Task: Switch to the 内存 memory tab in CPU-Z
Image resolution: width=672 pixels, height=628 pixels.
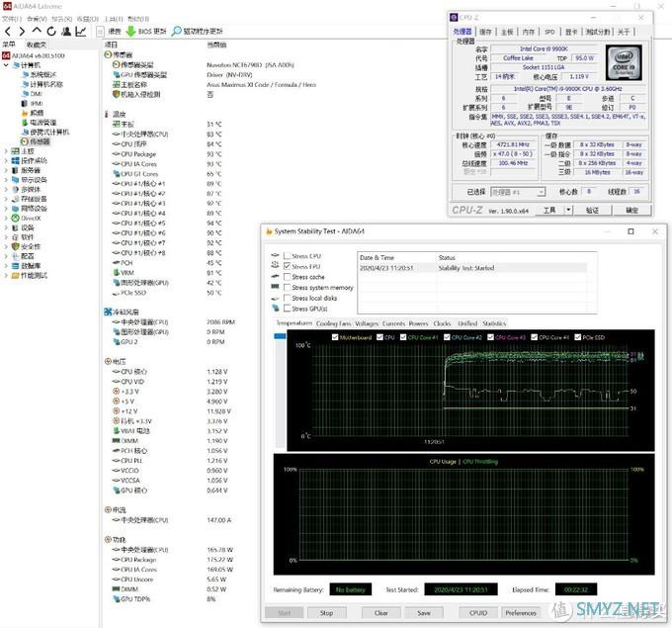Action: 529,32
